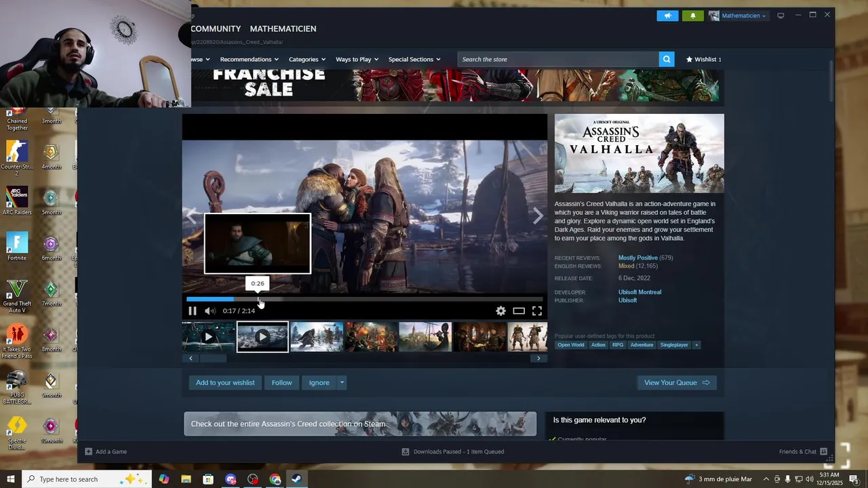Image resolution: width=868 pixels, height=488 pixels.
Task: Add a tag with plus button
Action: (x=696, y=345)
